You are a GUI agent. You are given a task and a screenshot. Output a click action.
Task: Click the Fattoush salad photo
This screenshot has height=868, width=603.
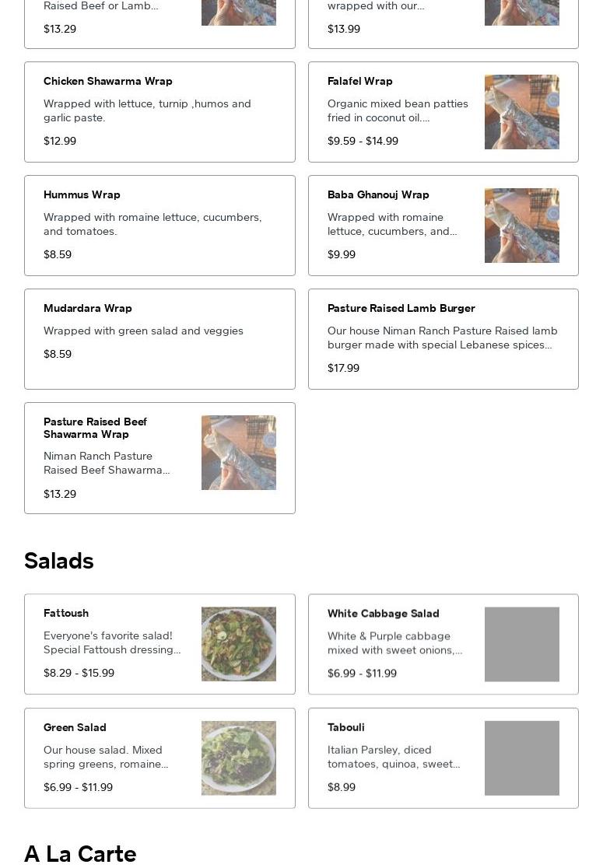tap(239, 644)
